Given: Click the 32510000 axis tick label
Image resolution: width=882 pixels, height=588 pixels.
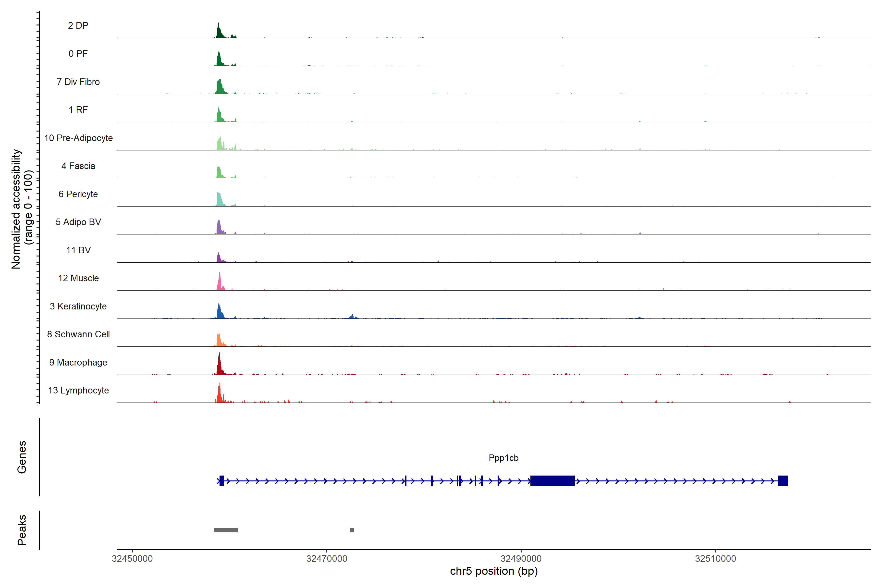Looking at the screenshot, I should click(715, 559).
